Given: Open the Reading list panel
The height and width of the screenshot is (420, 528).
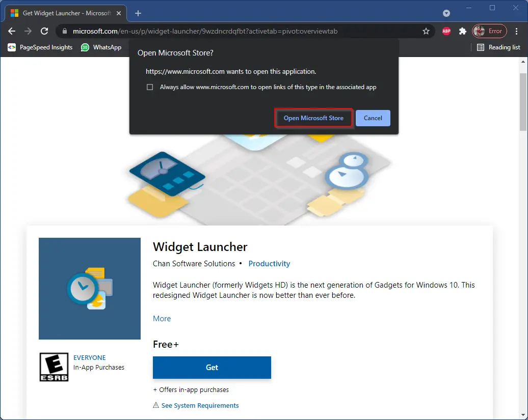Looking at the screenshot, I should (499, 47).
